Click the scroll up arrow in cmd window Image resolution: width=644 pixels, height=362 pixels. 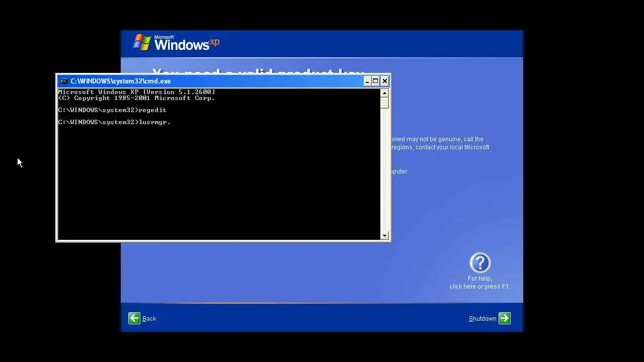(x=385, y=93)
